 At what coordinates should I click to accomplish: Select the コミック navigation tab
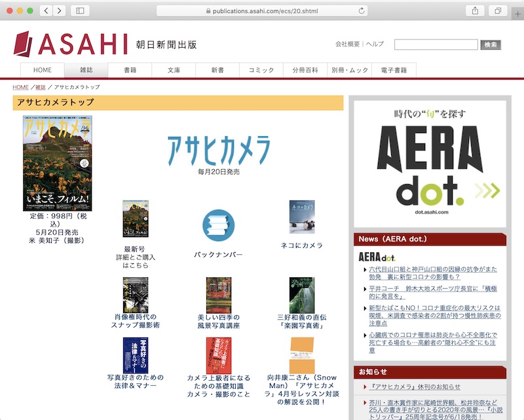pyautogui.click(x=261, y=70)
